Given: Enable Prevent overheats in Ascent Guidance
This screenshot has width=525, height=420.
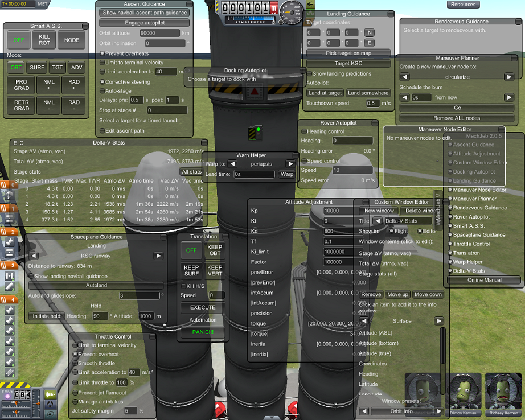Looking at the screenshot, I should tap(102, 53).
